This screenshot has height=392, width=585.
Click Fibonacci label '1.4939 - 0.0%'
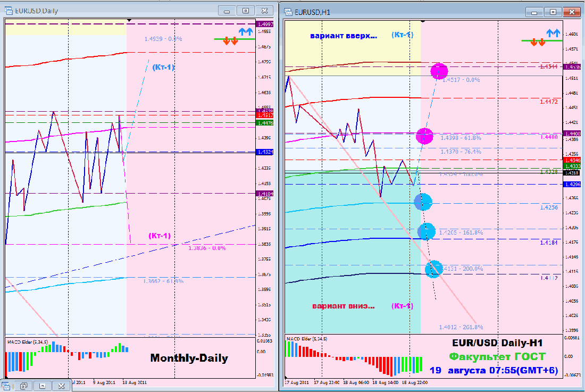point(163,39)
